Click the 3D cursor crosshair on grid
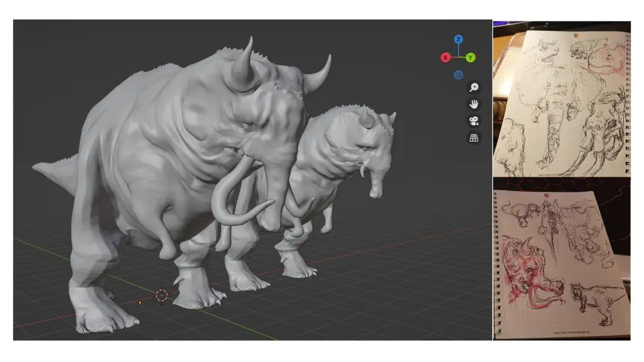 (161, 295)
